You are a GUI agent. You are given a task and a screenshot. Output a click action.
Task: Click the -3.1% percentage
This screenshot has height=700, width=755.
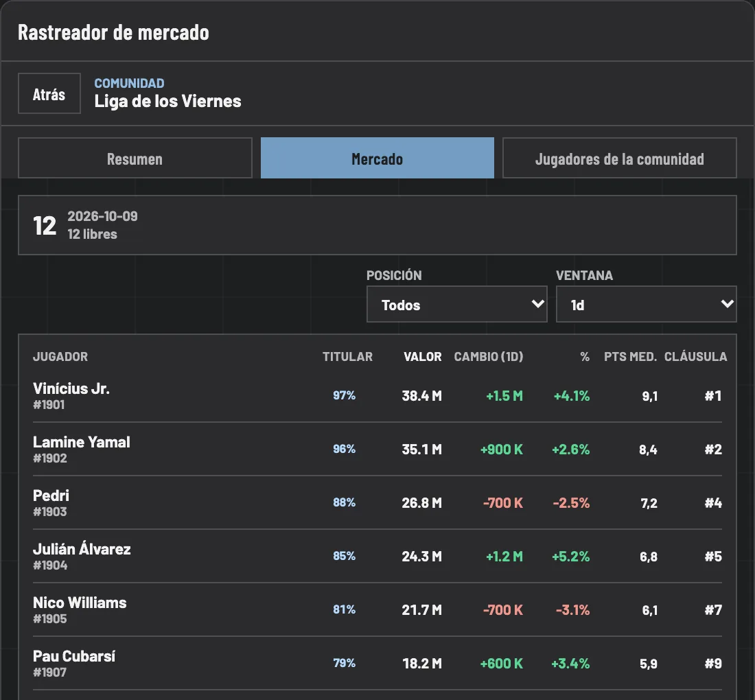click(x=572, y=609)
